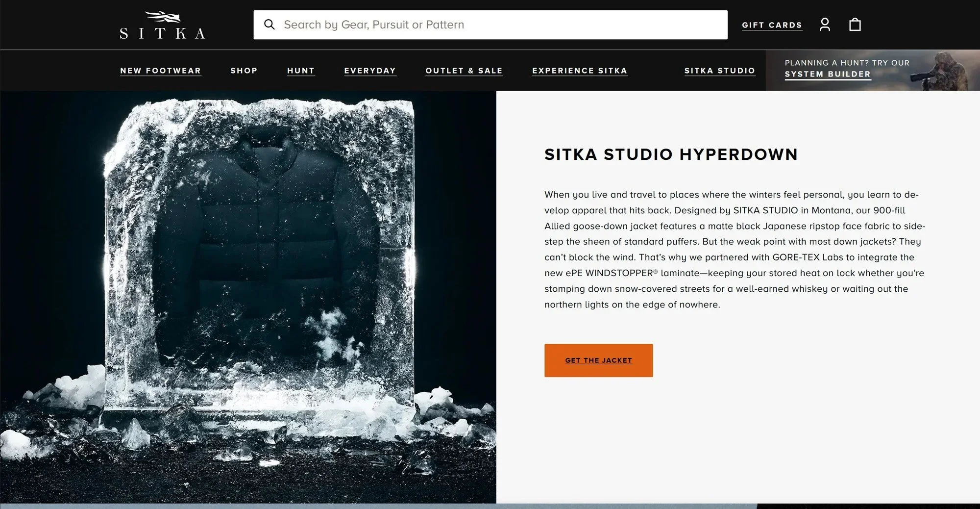The image size is (980, 509).
Task: Open the Hunt menu
Action: (x=301, y=71)
